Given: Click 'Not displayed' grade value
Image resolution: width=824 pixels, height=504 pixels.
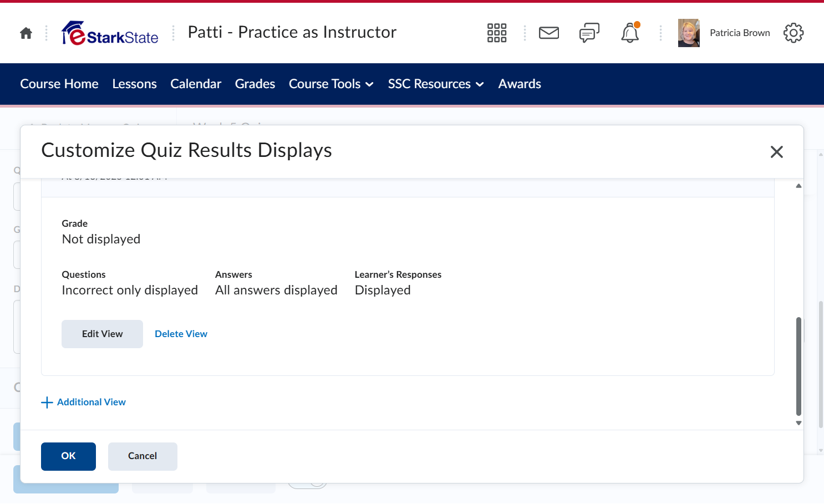Looking at the screenshot, I should point(101,239).
